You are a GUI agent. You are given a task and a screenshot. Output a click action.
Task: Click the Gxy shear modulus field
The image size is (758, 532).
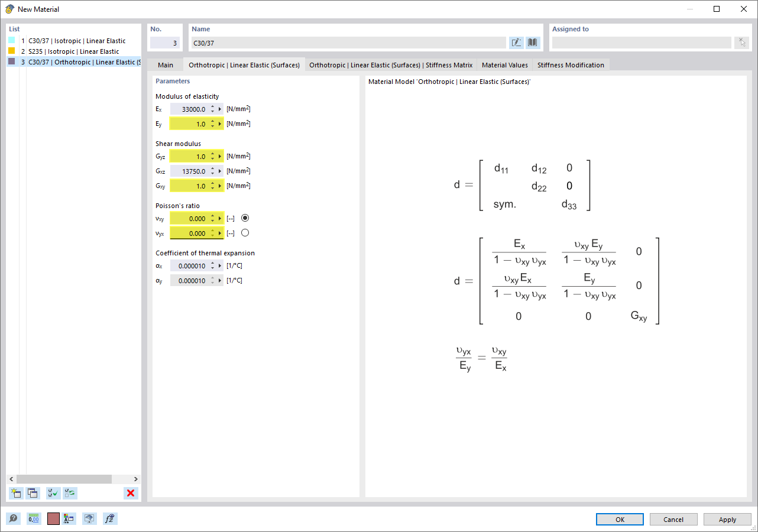click(189, 186)
